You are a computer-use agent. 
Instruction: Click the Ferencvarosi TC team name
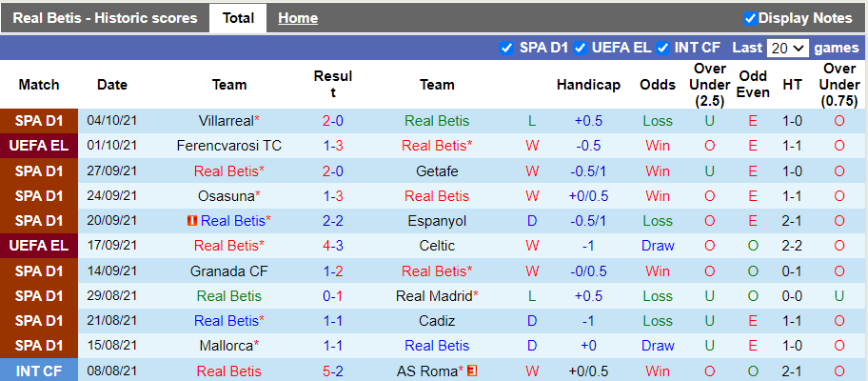pyautogui.click(x=229, y=146)
